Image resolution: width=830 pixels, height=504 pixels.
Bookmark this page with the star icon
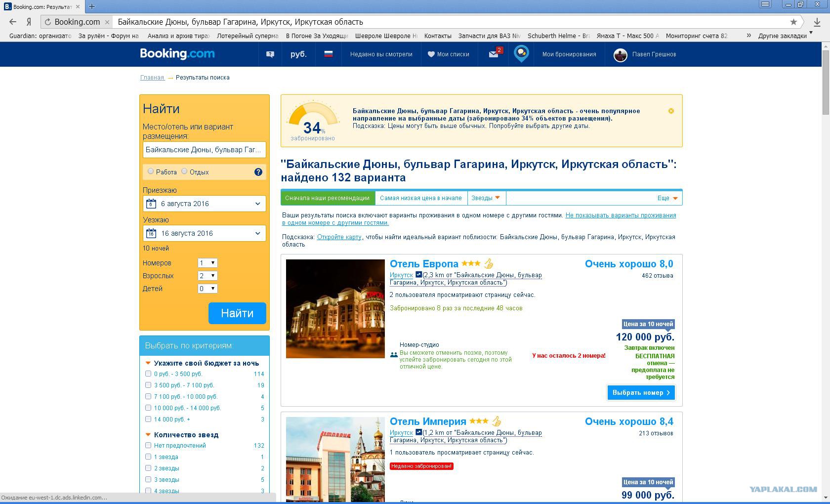[793, 22]
